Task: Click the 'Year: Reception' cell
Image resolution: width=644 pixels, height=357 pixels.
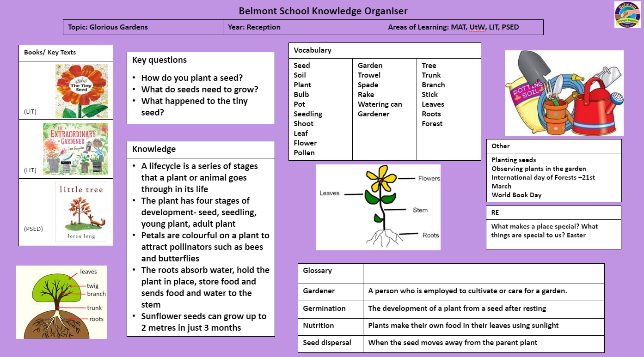Action: tap(303, 27)
